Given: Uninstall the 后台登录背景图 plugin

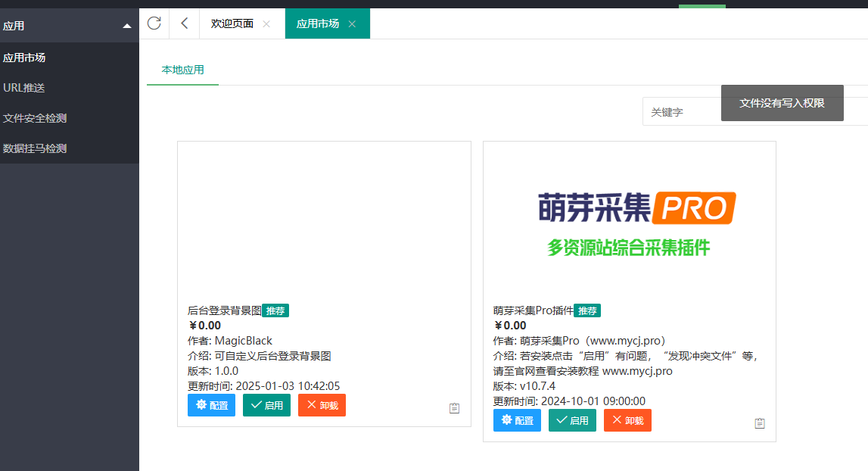Looking at the screenshot, I should (322, 405).
